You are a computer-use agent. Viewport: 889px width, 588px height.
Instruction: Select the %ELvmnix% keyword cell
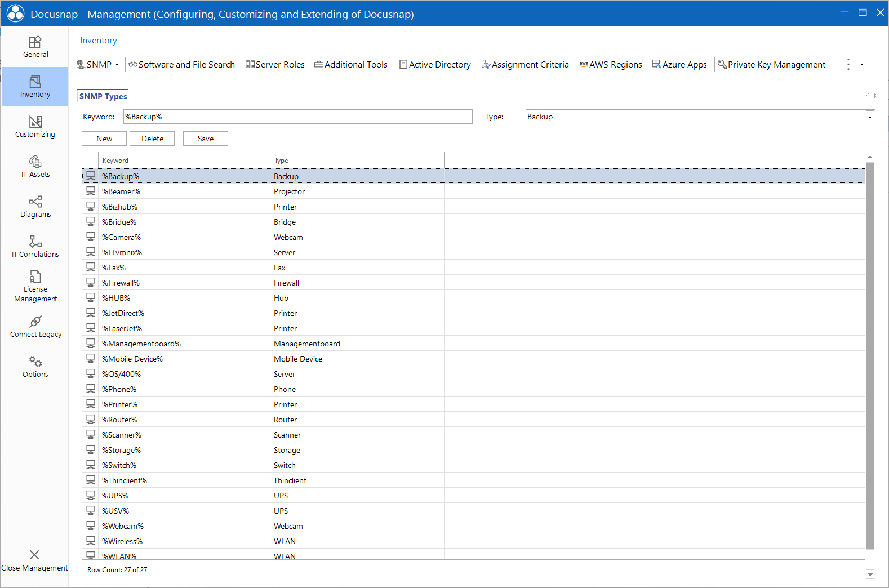pos(184,252)
